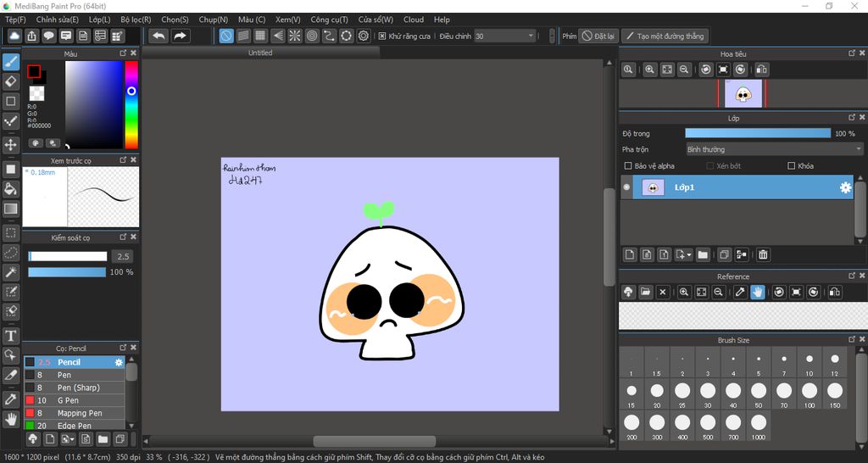Select the Eraser tool
The height and width of the screenshot is (463, 868).
click(10, 81)
